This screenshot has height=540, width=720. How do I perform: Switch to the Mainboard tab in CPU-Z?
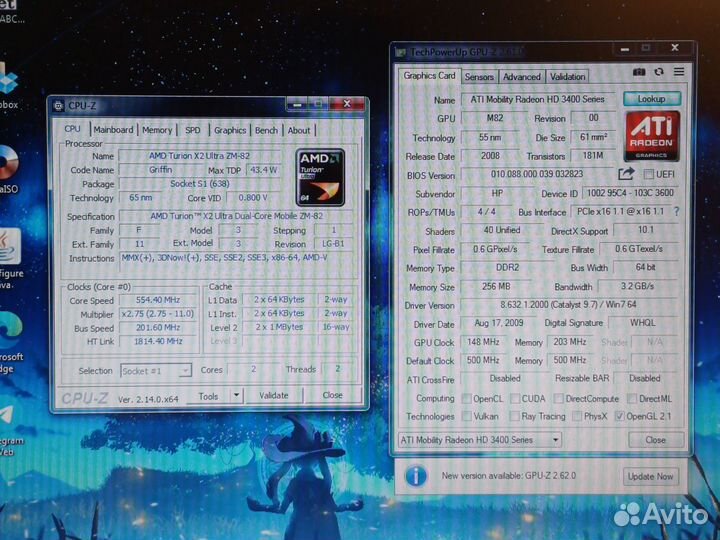[x=113, y=130]
